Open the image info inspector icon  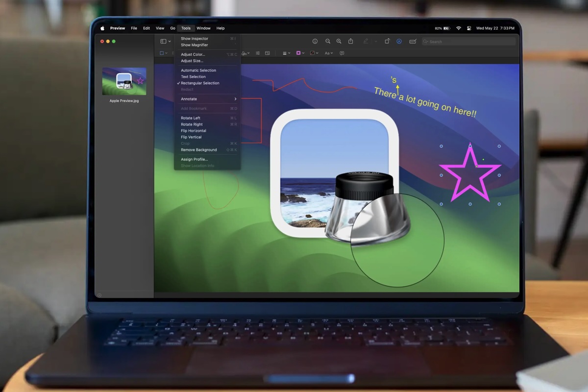click(315, 41)
